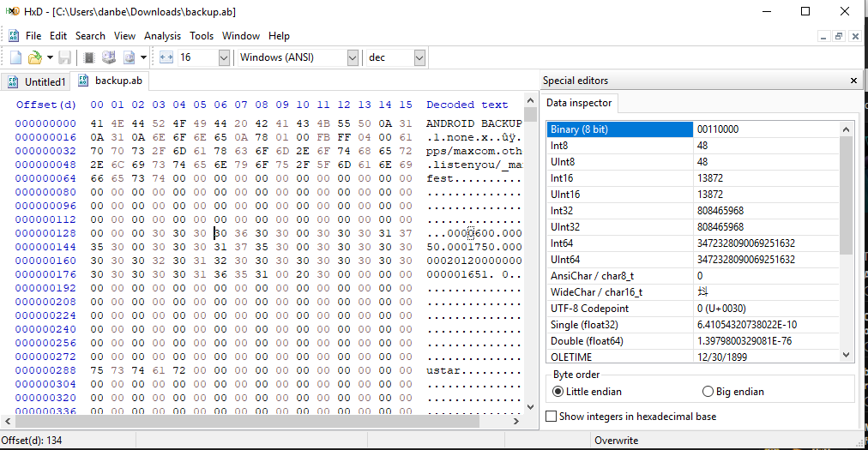Close the Special editors panel

(x=853, y=81)
